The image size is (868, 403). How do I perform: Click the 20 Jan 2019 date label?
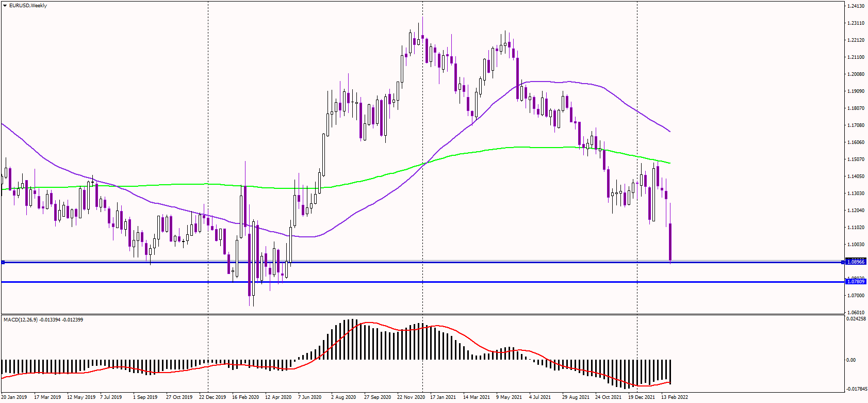pos(14,397)
